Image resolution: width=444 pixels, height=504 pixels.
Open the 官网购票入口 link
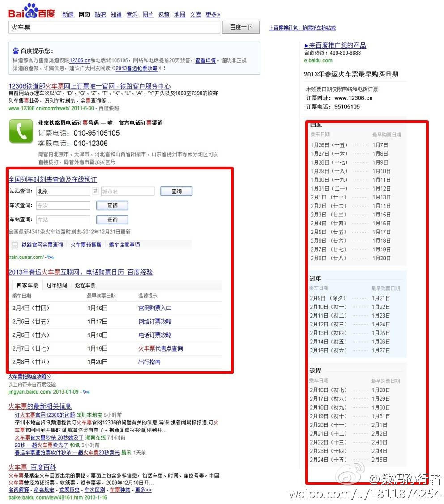155,308
